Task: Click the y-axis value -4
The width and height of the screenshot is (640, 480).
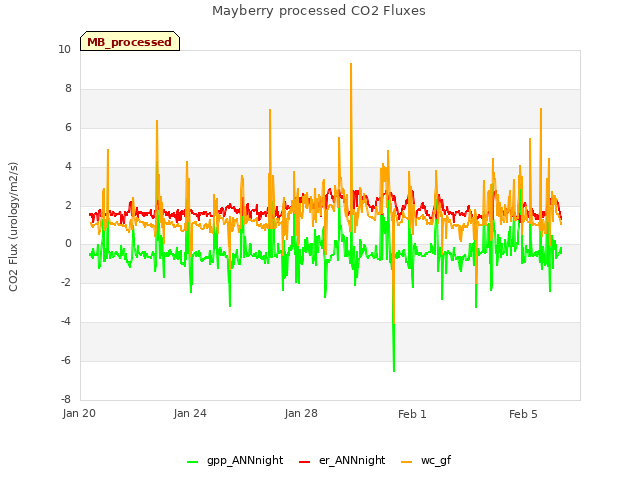Action: click(66, 321)
